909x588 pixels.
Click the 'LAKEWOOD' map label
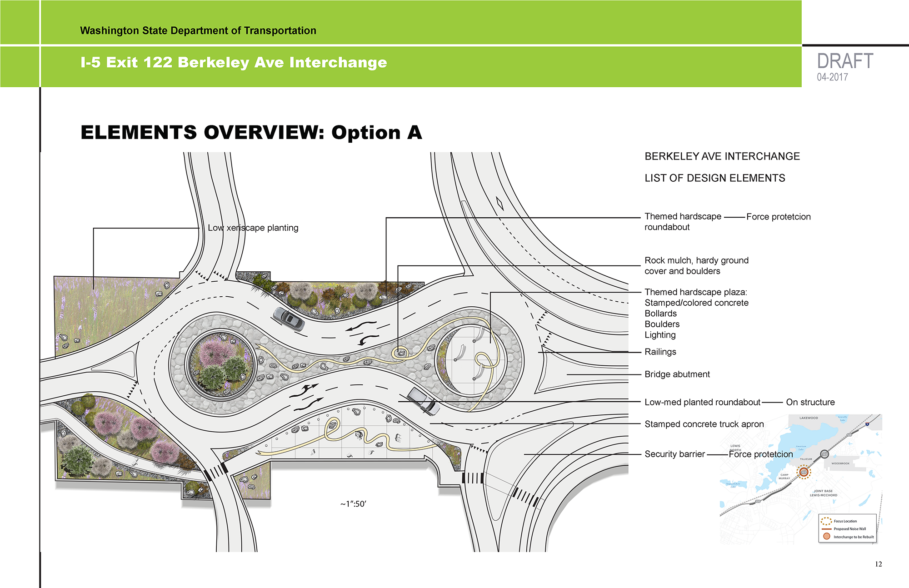(x=809, y=418)
